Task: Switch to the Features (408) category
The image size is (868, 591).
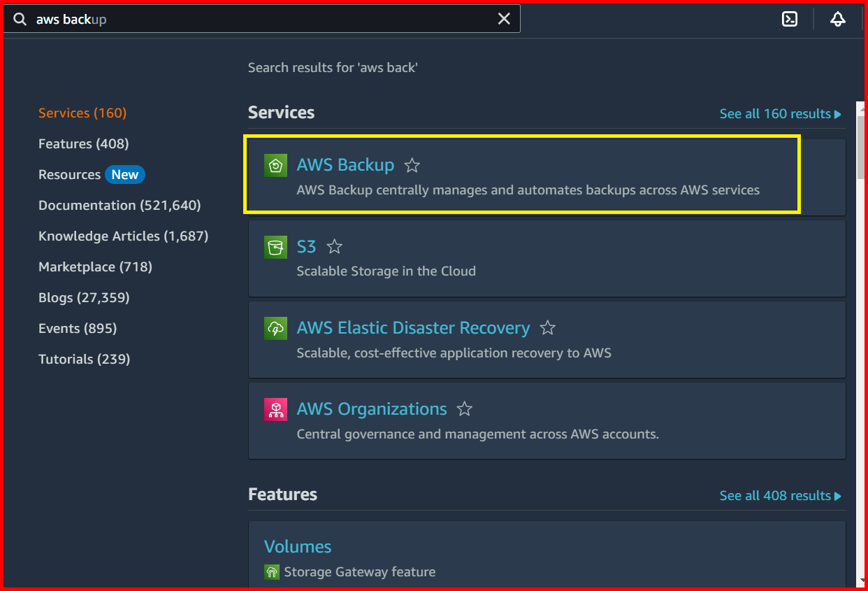Action: click(83, 143)
